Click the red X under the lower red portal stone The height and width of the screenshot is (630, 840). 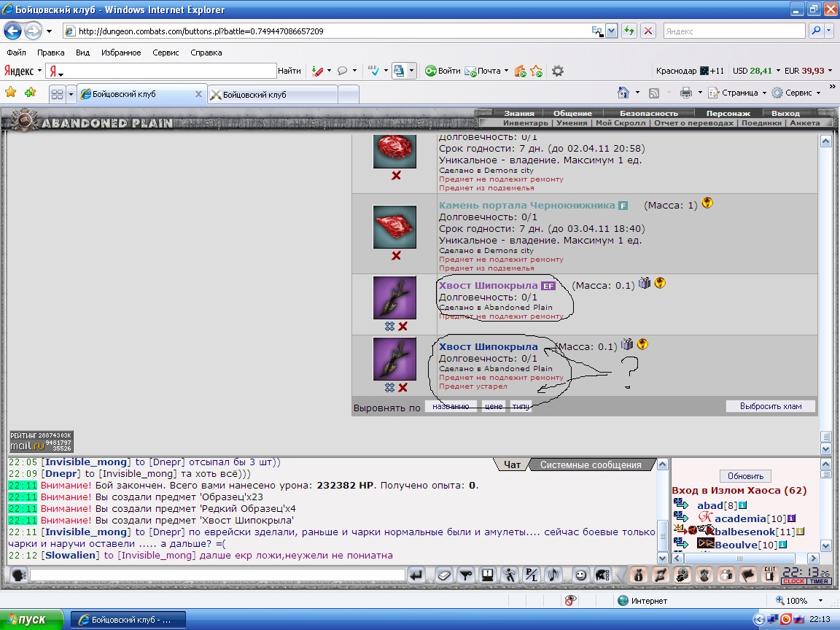coord(396,255)
